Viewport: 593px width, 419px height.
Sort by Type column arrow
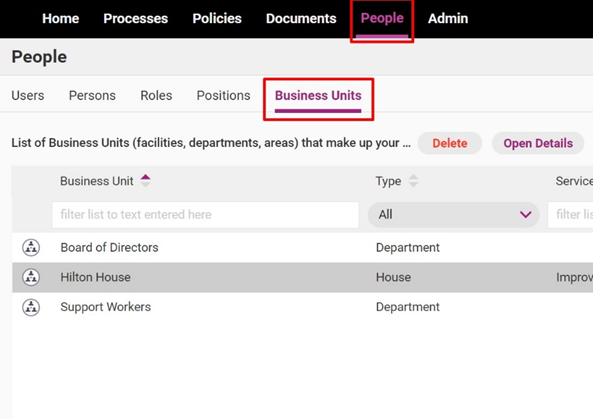[x=413, y=181]
